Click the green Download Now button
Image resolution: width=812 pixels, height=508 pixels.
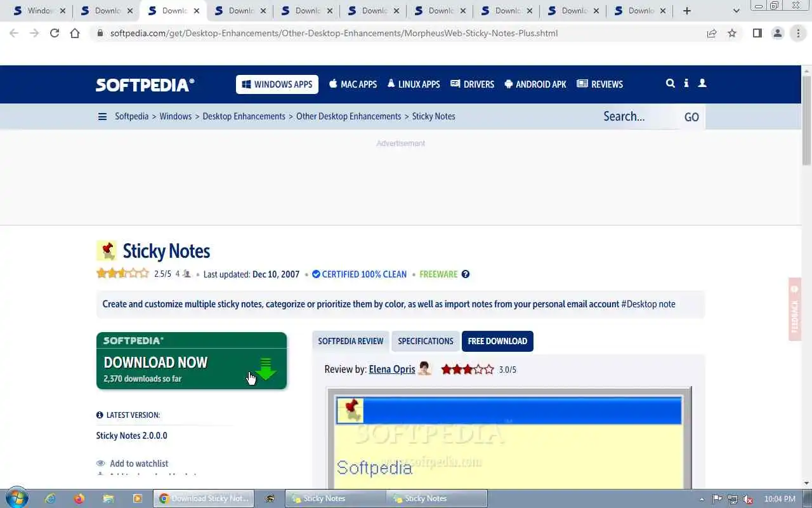[192, 361]
